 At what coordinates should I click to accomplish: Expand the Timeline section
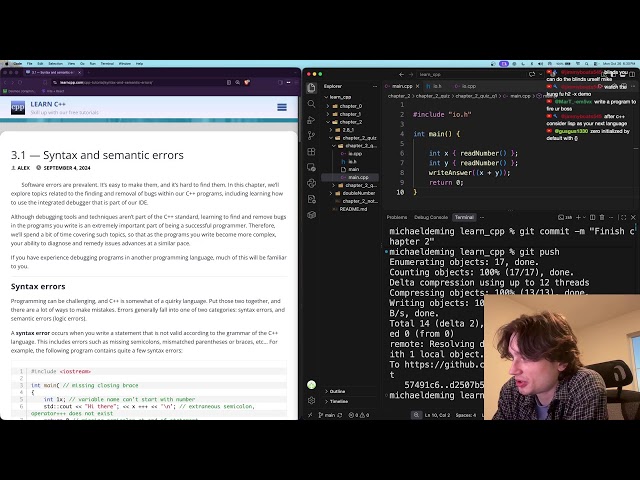336,402
